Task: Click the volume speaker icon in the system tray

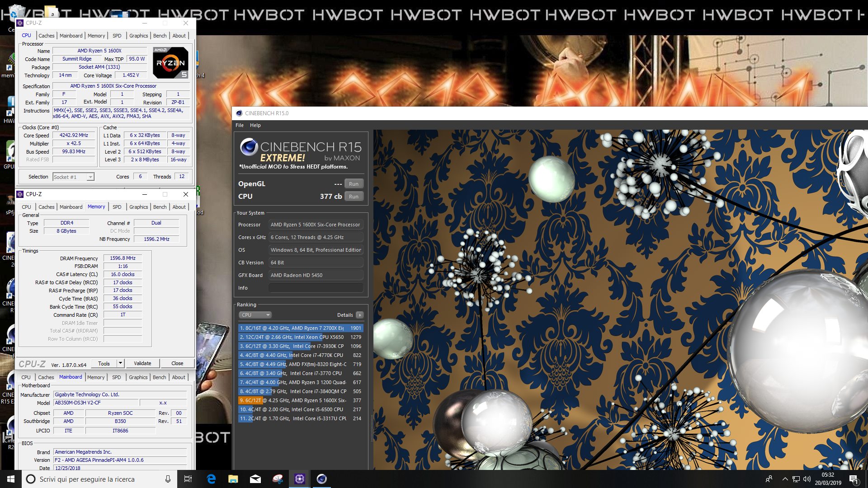Action: point(807,479)
